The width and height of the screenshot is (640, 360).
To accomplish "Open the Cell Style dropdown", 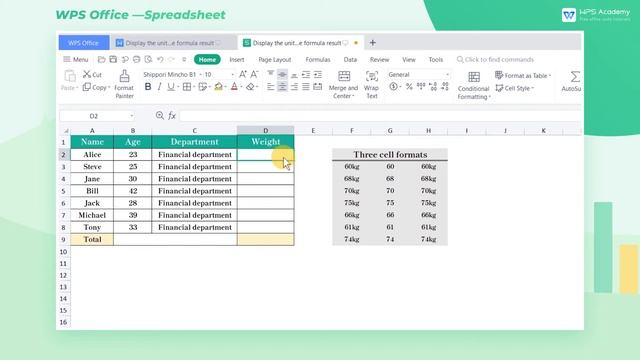I will pos(514,88).
